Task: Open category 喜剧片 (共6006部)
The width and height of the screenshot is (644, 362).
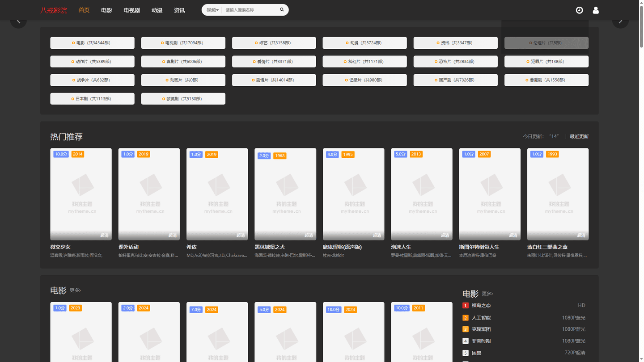Action: point(183,62)
